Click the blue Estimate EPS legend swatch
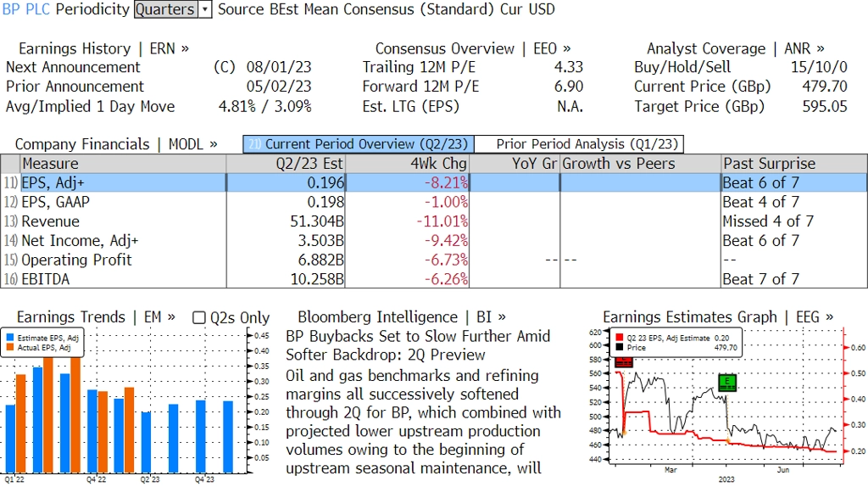 click(x=10, y=338)
